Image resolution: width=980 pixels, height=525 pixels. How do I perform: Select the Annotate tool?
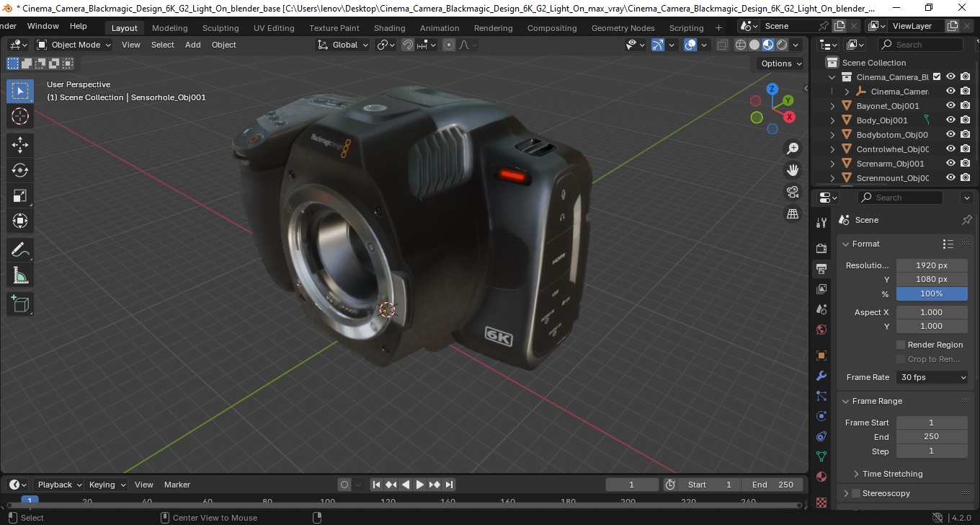(x=20, y=250)
